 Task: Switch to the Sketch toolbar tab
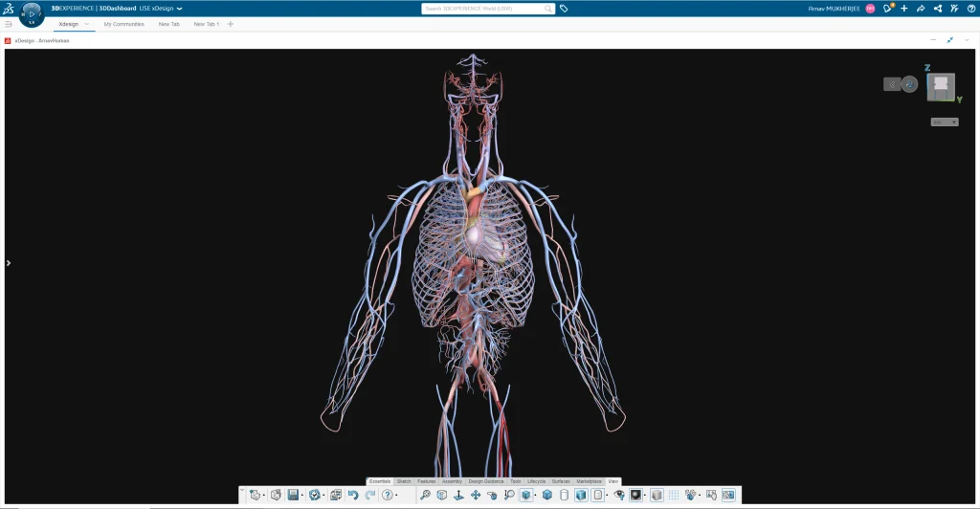click(x=404, y=481)
